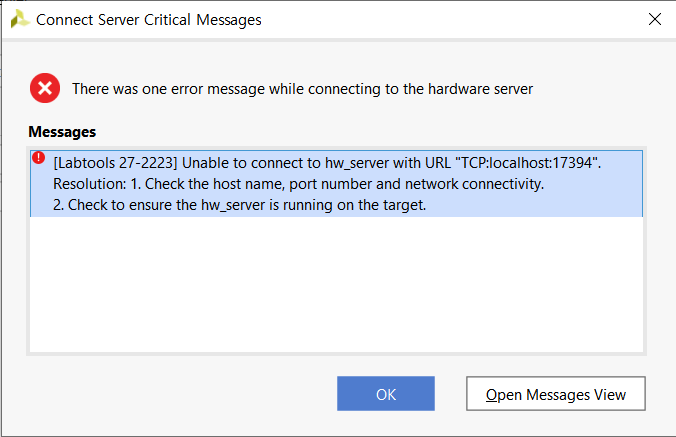
Task: Click the dialog title text
Action: 148,19
